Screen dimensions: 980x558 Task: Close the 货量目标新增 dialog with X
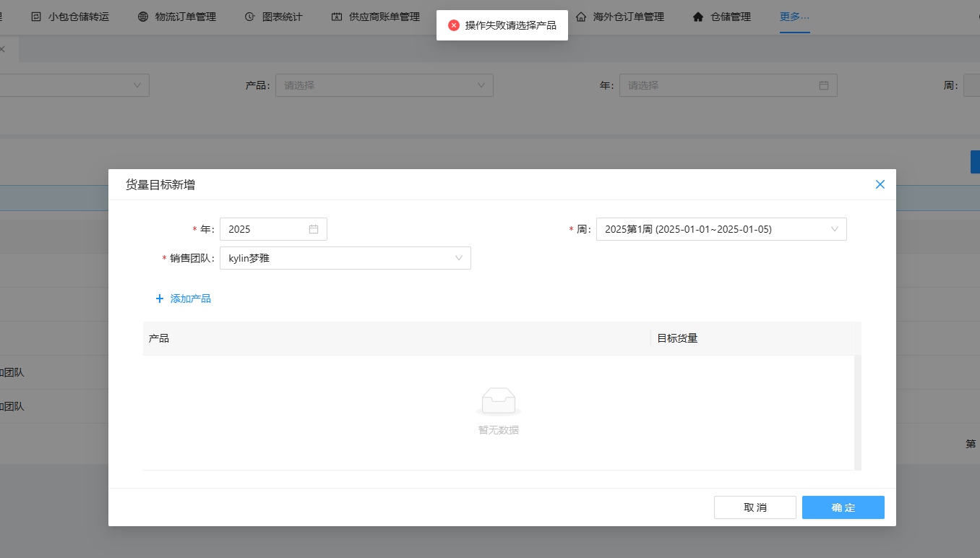click(880, 184)
